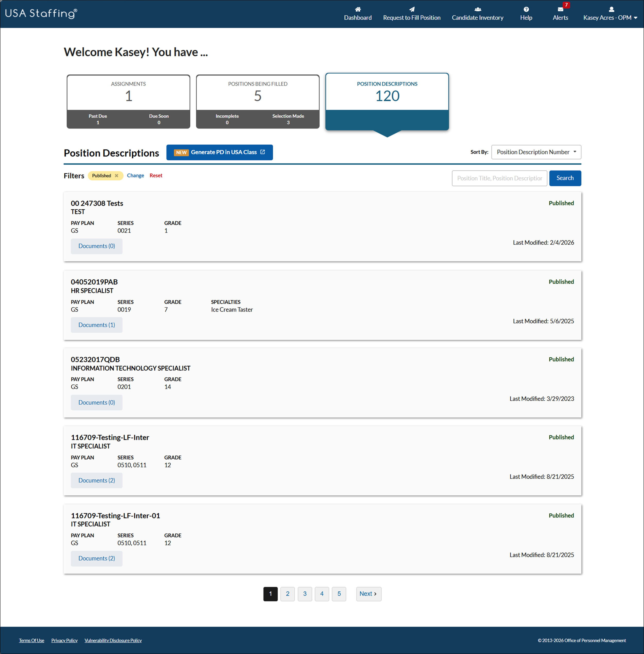
Task: Open the Alerts envelope icon
Action: 560,10
